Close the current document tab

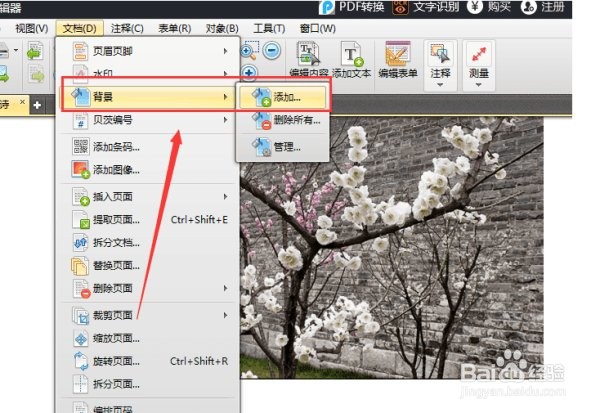pos(22,102)
